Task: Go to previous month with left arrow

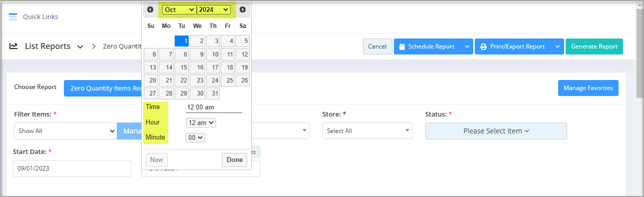Action: coord(150,9)
